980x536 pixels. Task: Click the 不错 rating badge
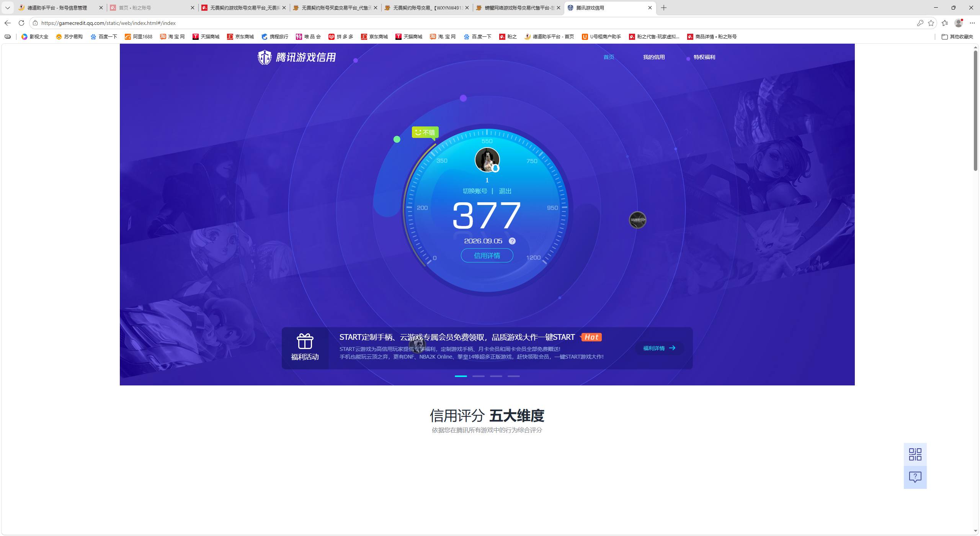[x=425, y=133]
